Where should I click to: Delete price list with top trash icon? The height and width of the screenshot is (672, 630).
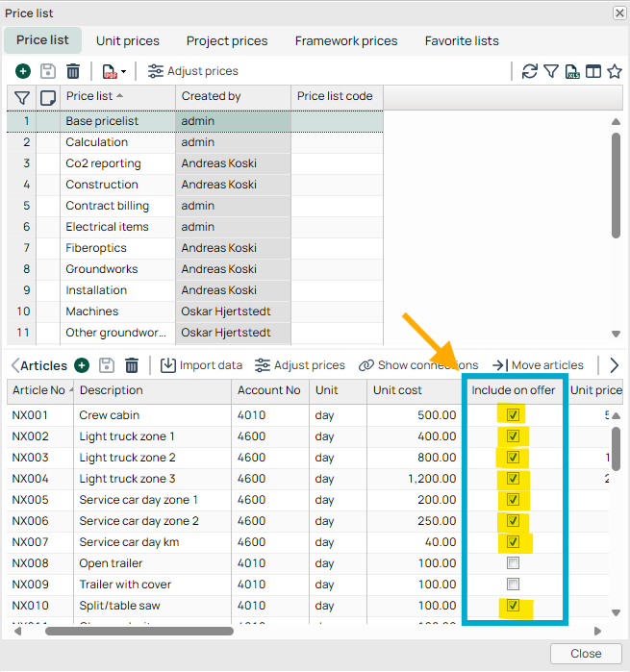tap(73, 71)
